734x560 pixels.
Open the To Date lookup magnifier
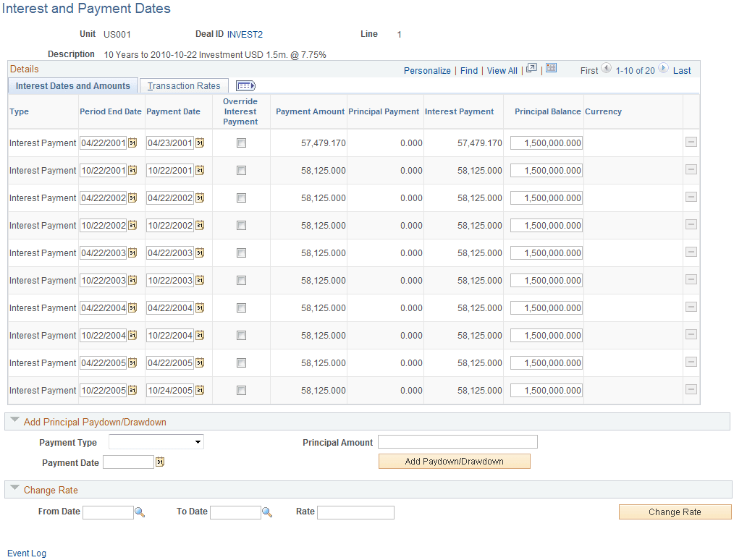coord(266,512)
